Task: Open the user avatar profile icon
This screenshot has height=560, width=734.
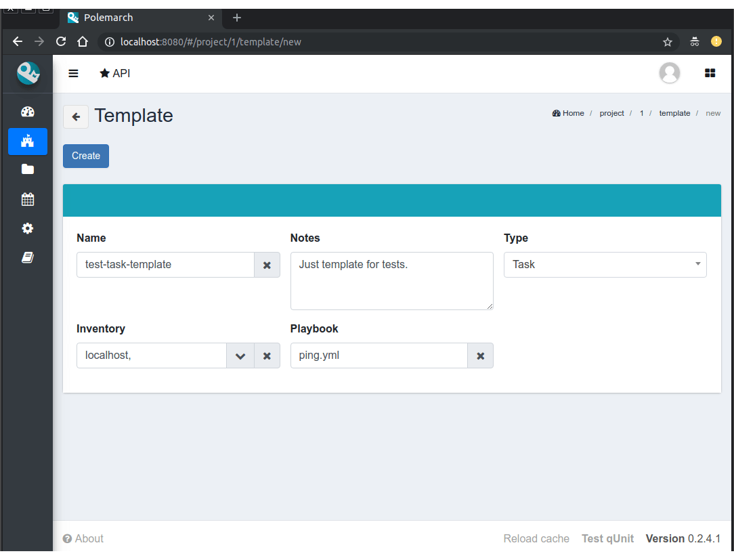Action: coord(670,72)
